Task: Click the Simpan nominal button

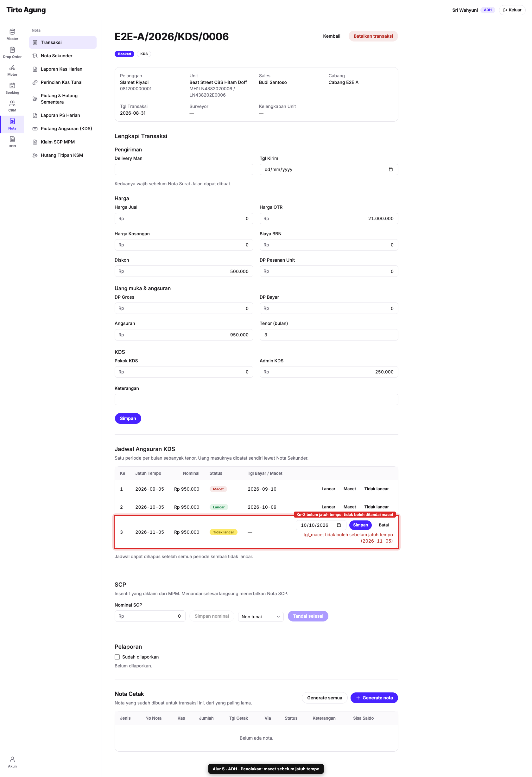Action: (212, 616)
